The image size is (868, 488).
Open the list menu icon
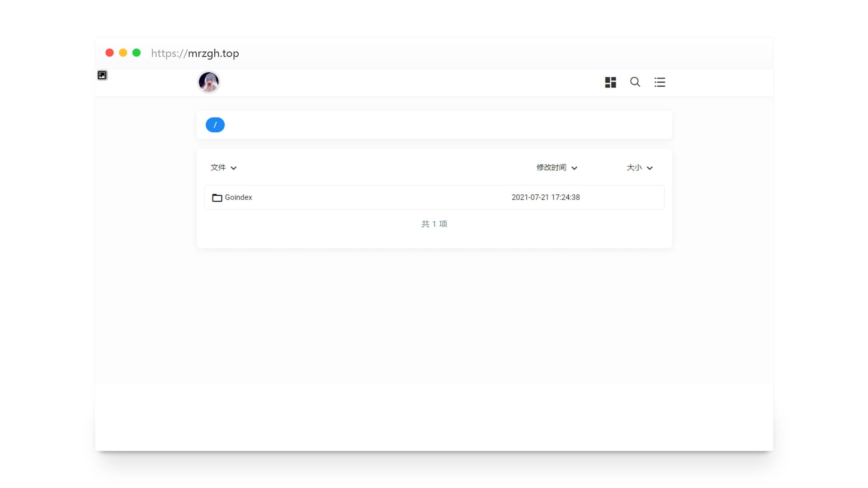[x=660, y=82]
